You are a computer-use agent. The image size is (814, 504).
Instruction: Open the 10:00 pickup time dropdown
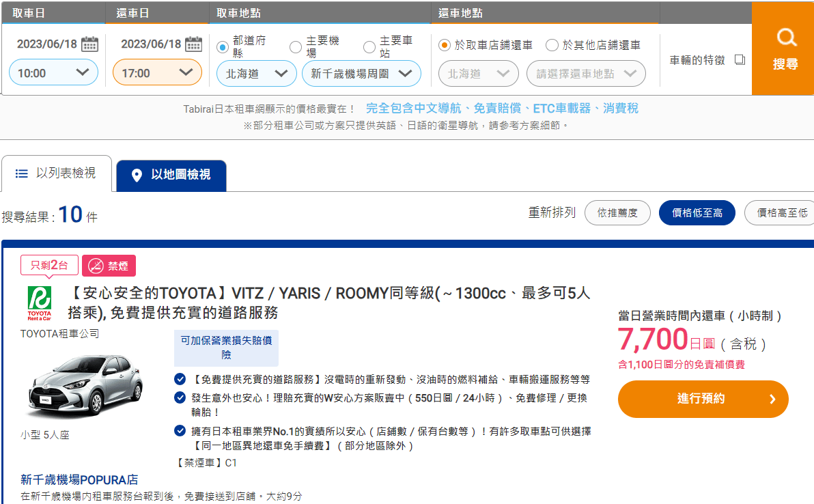(53, 72)
